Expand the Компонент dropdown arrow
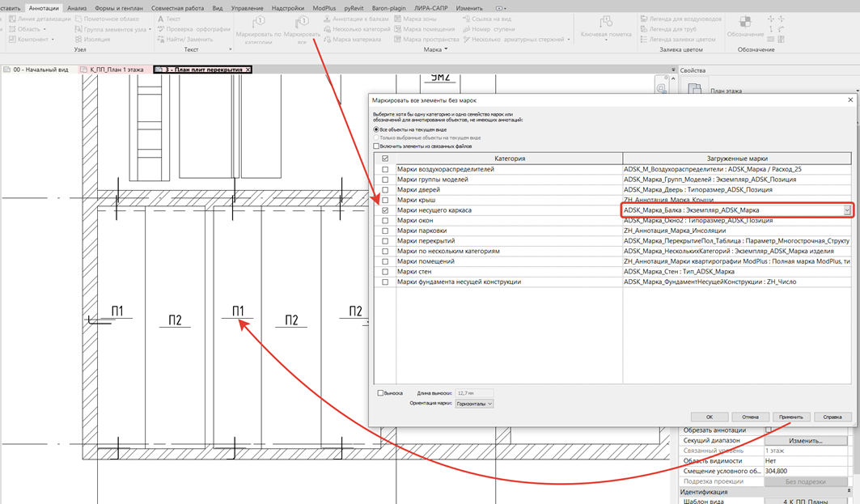Viewport: 860px width, 504px height. tap(53, 40)
